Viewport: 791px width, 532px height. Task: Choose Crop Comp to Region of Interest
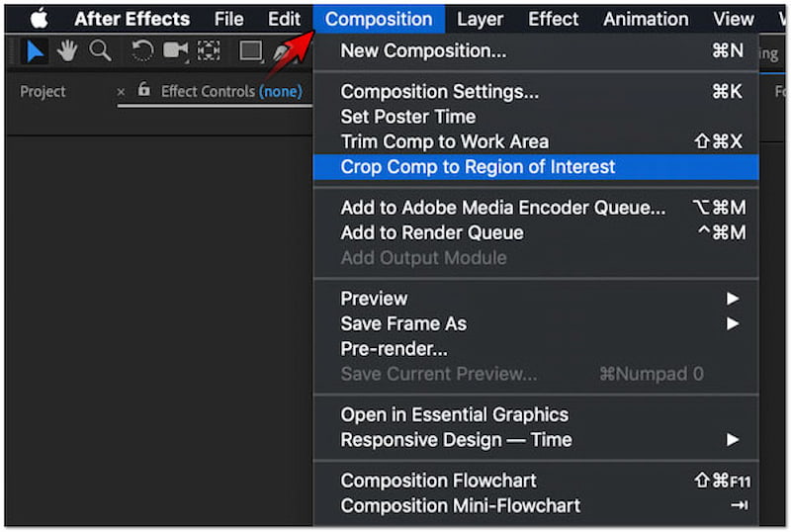[478, 167]
